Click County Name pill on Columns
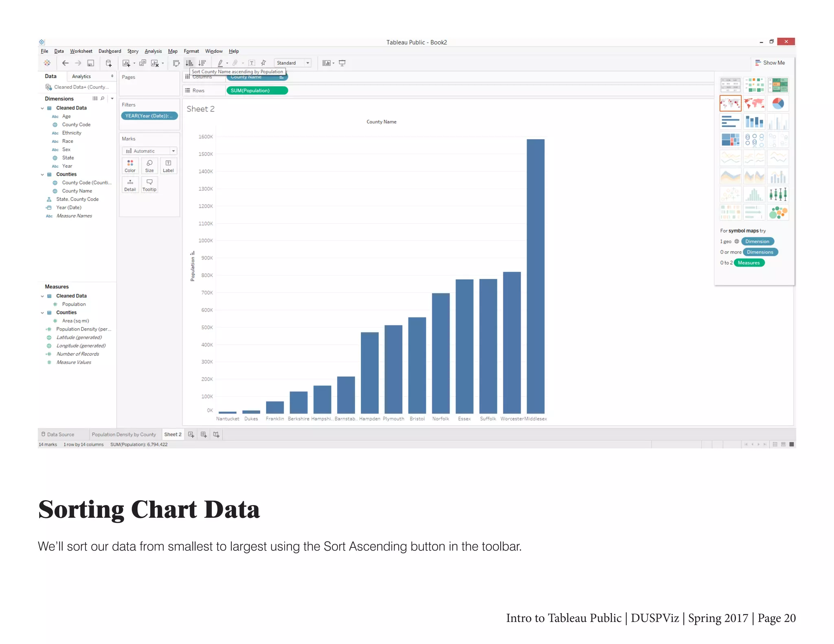Viewport: 834px width, 644px height. tap(257, 77)
